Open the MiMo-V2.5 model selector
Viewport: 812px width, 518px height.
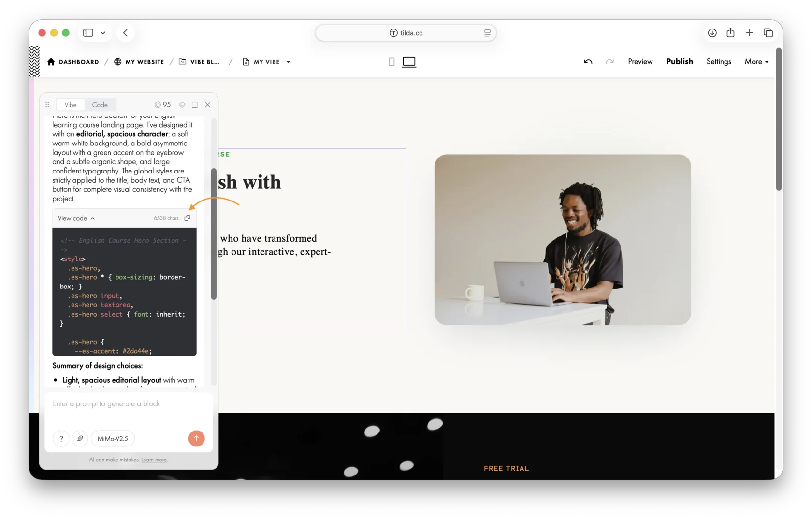point(113,438)
